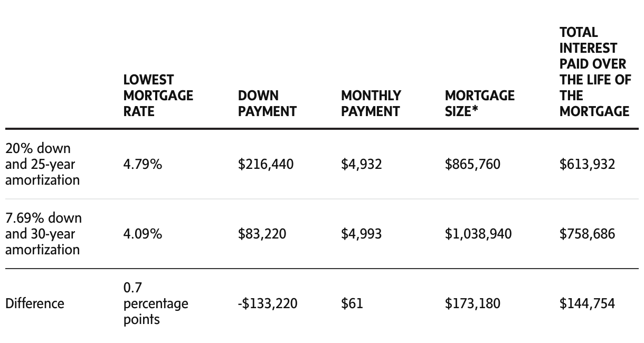
Task: Select the Down Payment column header
Action: [267, 103]
